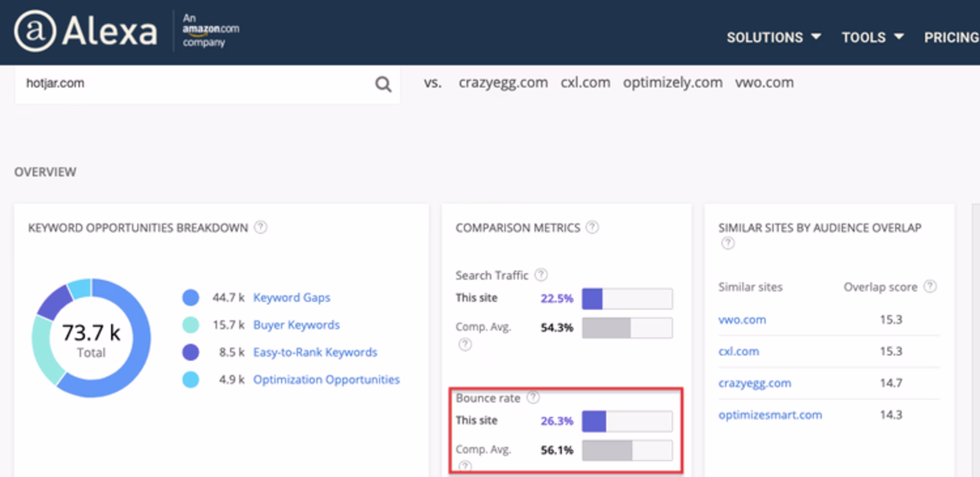Click the Search Traffic This site bar
Image resolution: width=980 pixels, height=477 pixels.
point(627,299)
